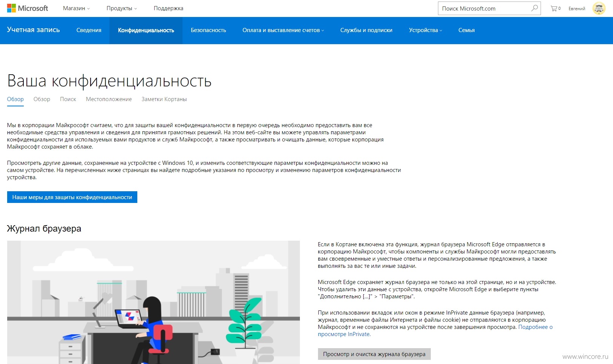This screenshot has height=364, width=613.
Task: Go to the Сведения tab
Action: click(x=89, y=30)
